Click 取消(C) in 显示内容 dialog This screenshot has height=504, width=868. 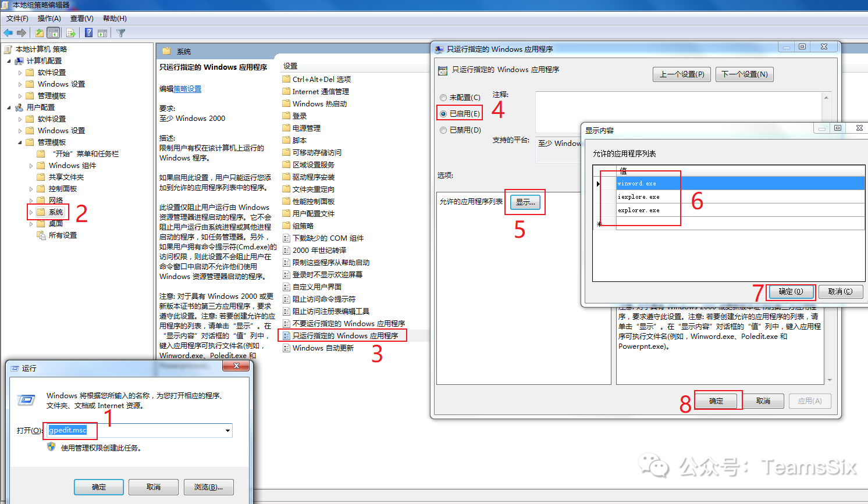tap(841, 291)
